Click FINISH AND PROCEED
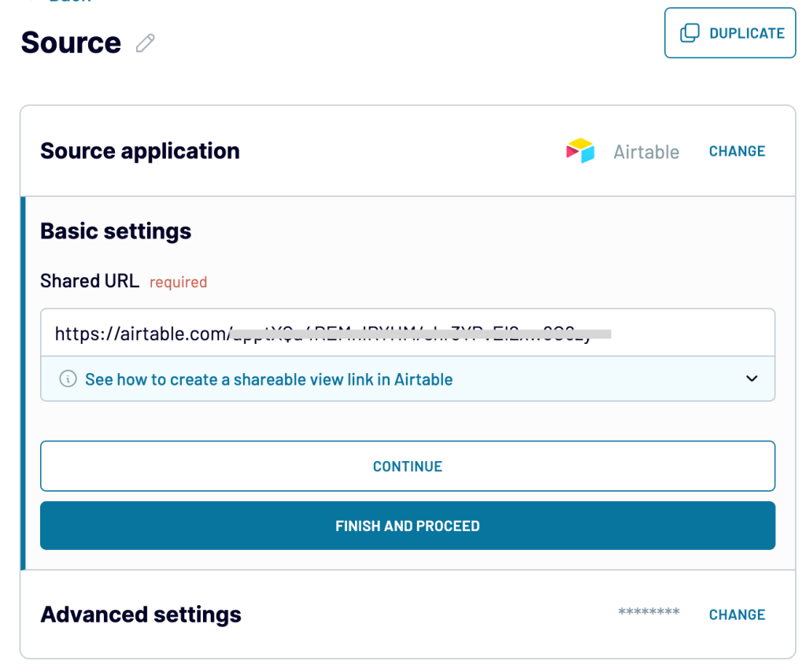This screenshot has width=806, height=672. (x=408, y=526)
